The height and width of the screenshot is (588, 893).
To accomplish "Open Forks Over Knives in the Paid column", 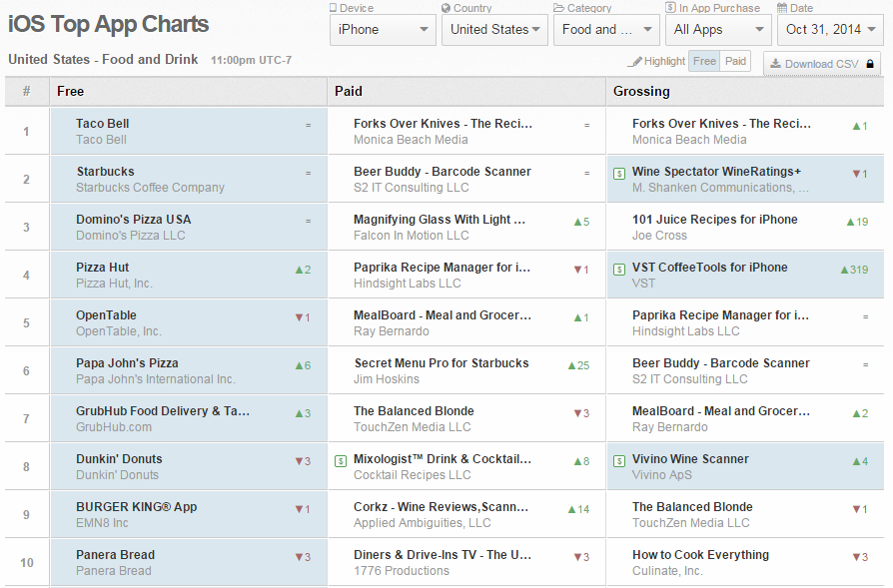I will point(443,124).
